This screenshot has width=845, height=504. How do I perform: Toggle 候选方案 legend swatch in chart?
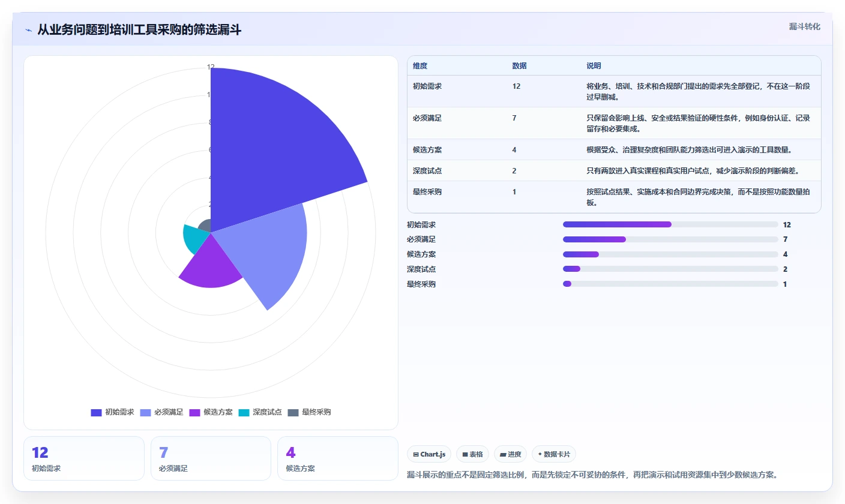(x=194, y=412)
